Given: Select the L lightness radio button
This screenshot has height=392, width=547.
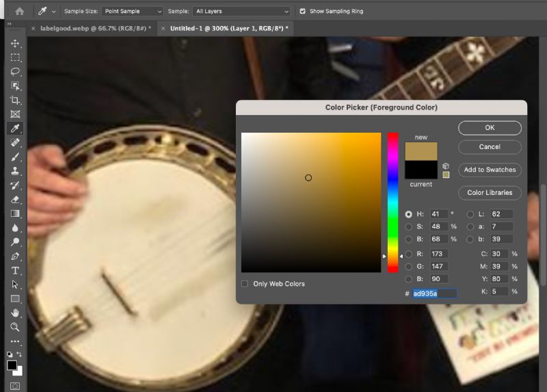Looking at the screenshot, I should (x=470, y=214).
